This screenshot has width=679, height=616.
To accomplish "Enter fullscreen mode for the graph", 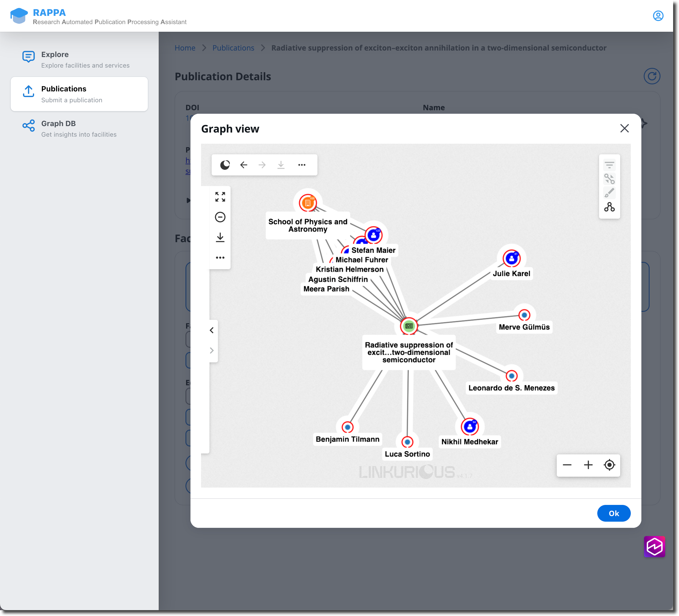I will click(220, 197).
